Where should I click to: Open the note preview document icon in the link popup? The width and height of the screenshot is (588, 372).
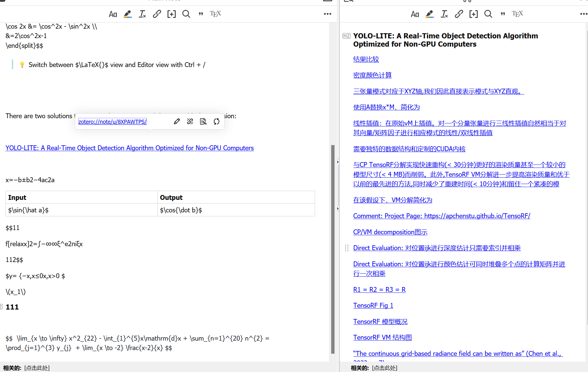coord(203,121)
